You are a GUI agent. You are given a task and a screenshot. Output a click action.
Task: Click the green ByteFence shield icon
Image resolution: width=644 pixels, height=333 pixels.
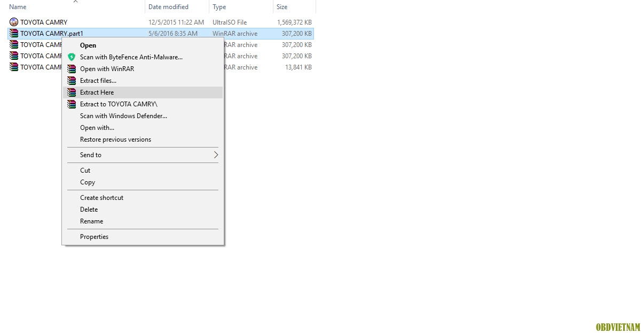point(72,57)
